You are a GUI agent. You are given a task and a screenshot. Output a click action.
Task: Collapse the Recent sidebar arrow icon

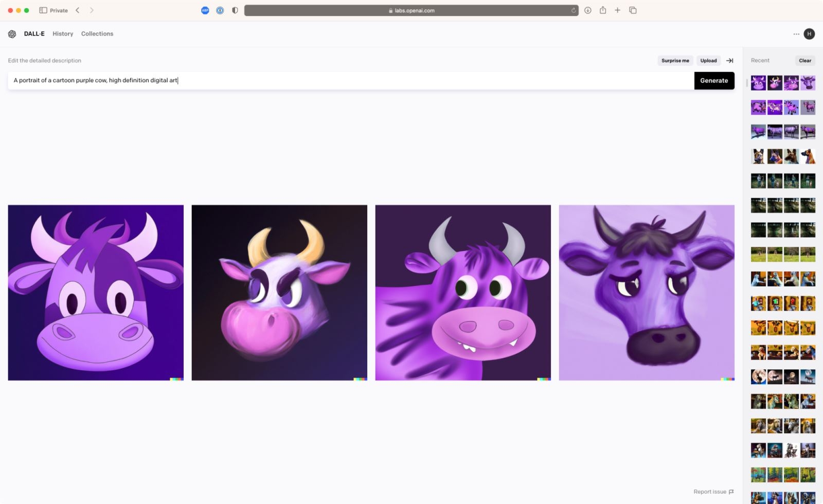click(729, 61)
